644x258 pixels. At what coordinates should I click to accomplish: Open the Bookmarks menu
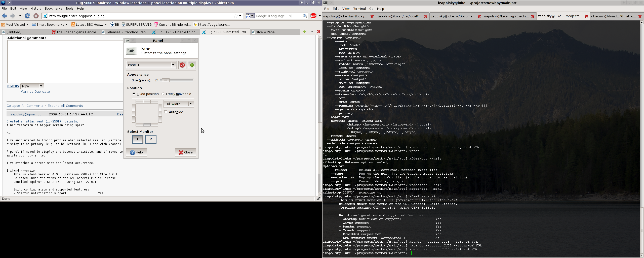(53, 8)
